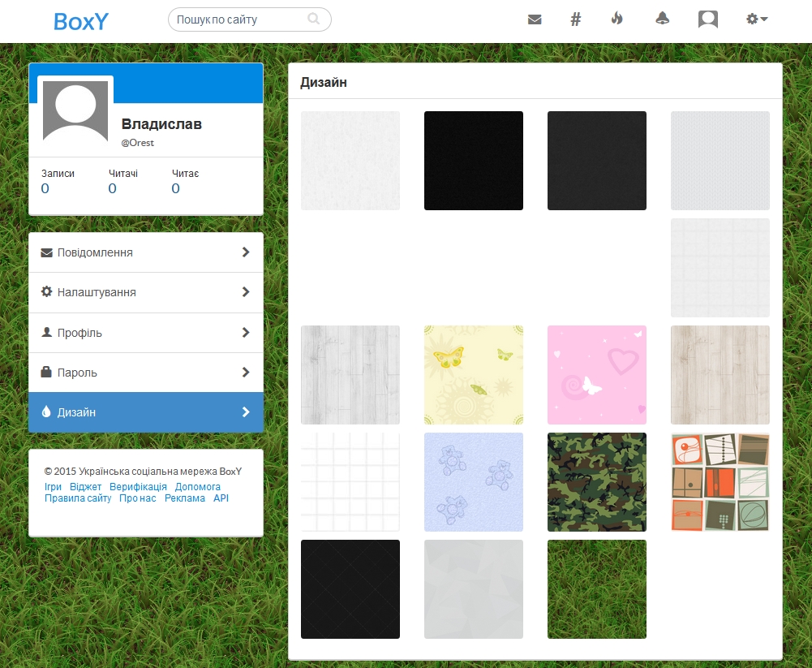Select the Дизайн menu item
The width and height of the screenshot is (812, 668).
tap(76, 412)
